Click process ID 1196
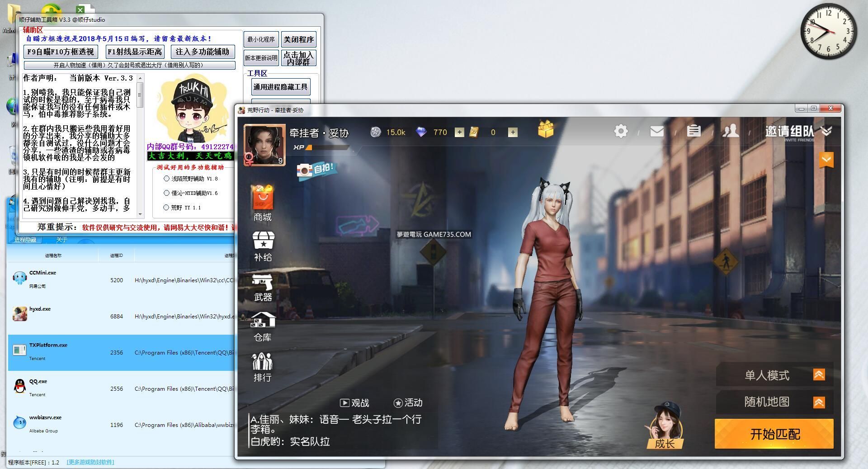 (117, 425)
